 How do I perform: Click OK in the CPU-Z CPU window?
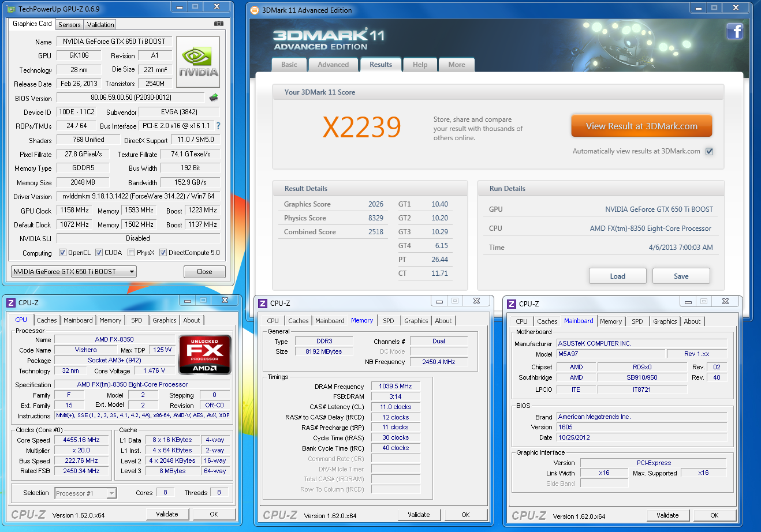coord(214,514)
